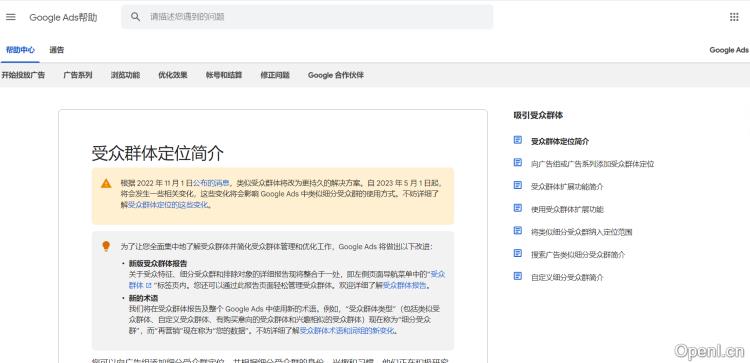Open sidebar article 受众群体扩展功能简介
Image resolution: width=750 pixels, height=363 pixels.
point(567,187)
